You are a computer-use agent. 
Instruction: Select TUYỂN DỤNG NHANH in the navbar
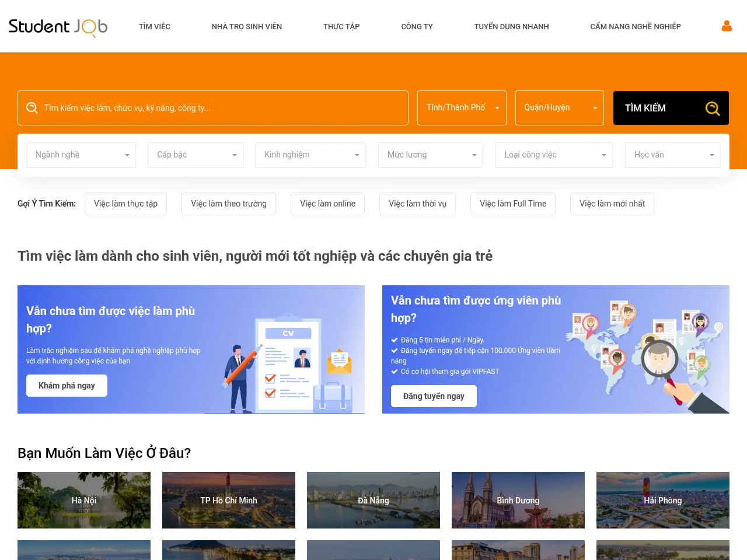point(511,27)
